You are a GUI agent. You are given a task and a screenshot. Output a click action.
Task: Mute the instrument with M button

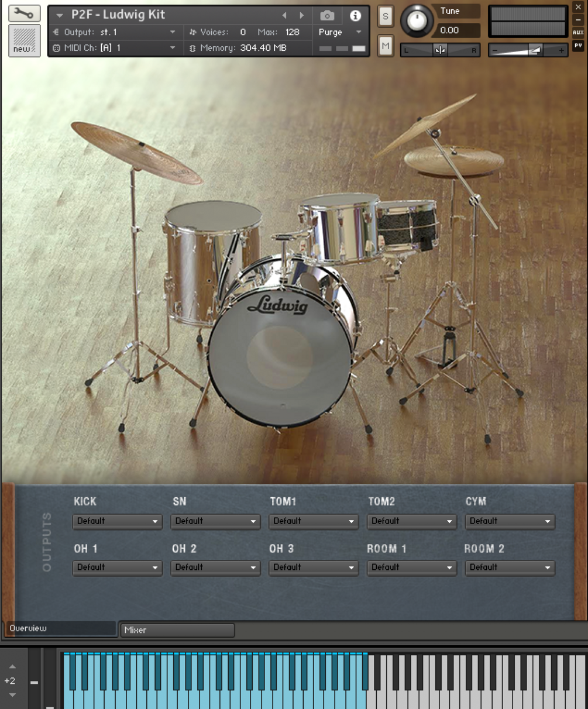tap(385, 46)
